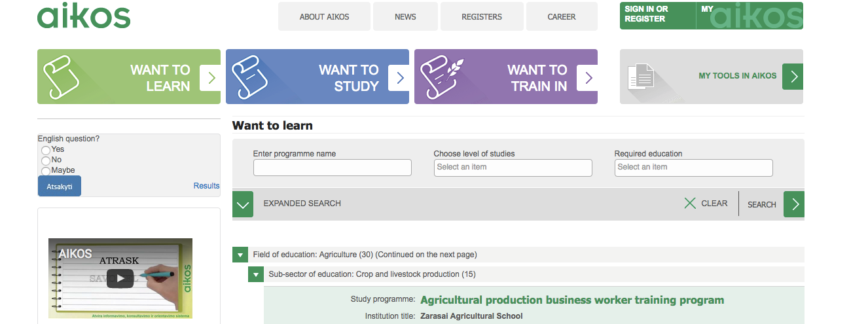The image size is (868, 324).
Task: Open the About Aikos menu
Action: tap(324, 16)
